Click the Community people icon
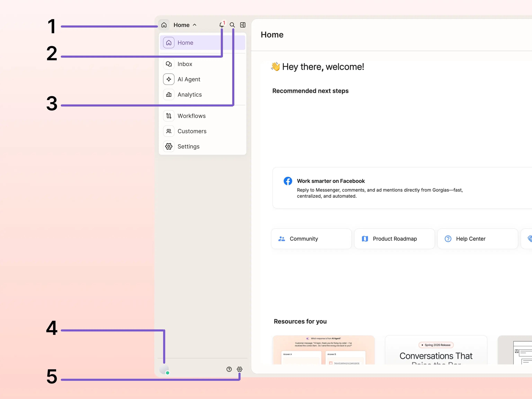532x399 pixels. (282, 239)
